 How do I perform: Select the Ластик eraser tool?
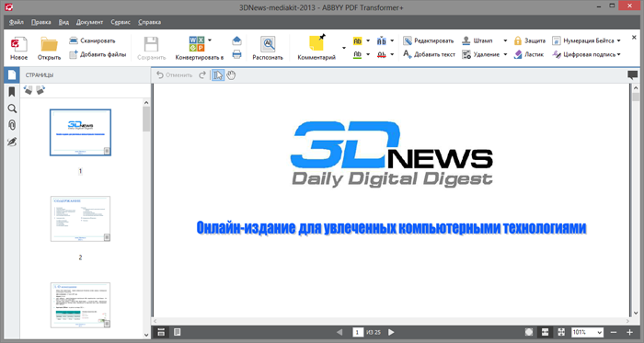(529, 54)
